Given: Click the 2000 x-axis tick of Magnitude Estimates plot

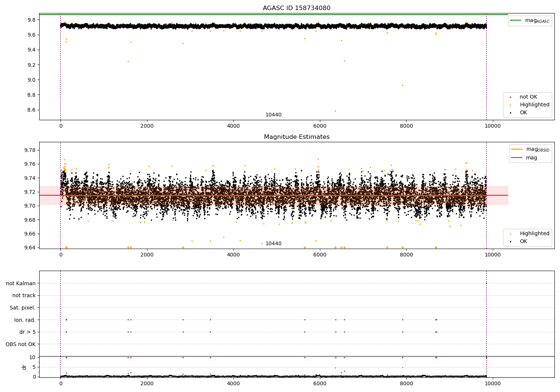Looking at the screenshot, I should click(147, 255).
